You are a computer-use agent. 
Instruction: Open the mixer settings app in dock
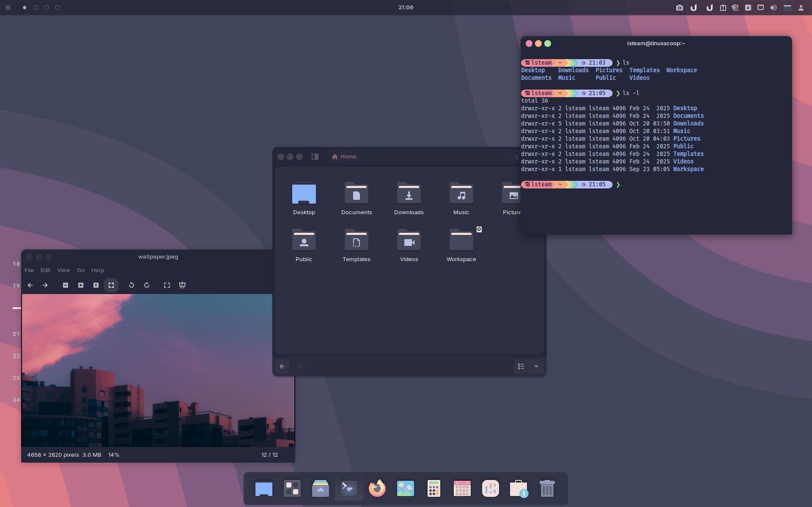[490, 489]
